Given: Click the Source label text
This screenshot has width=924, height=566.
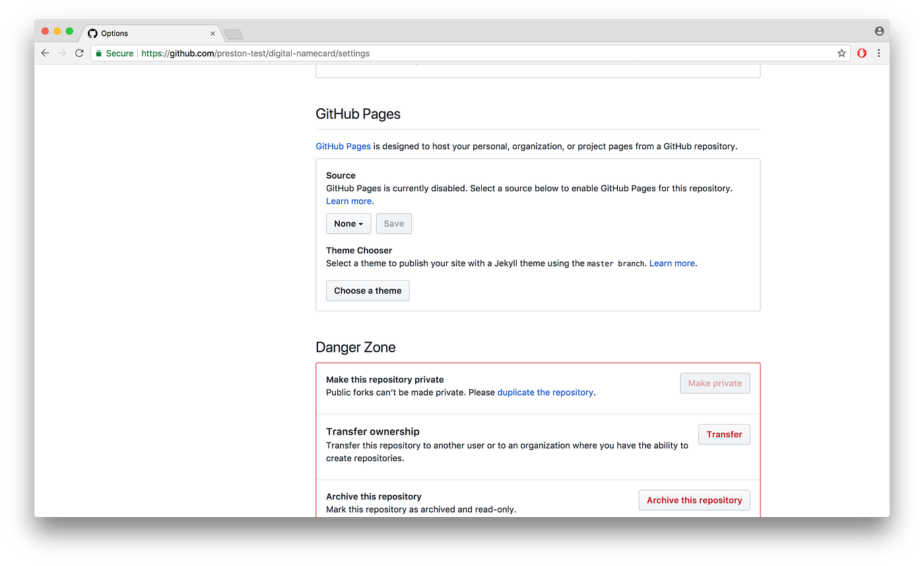Looking at the screenshot, I should coord(341,175).
